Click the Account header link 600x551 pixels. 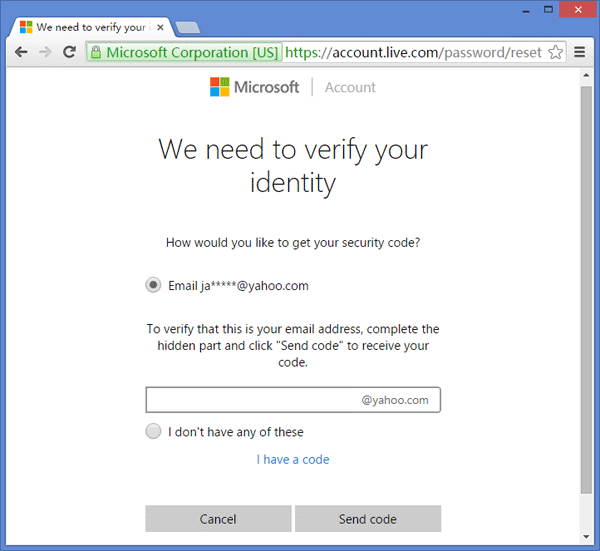350,87
